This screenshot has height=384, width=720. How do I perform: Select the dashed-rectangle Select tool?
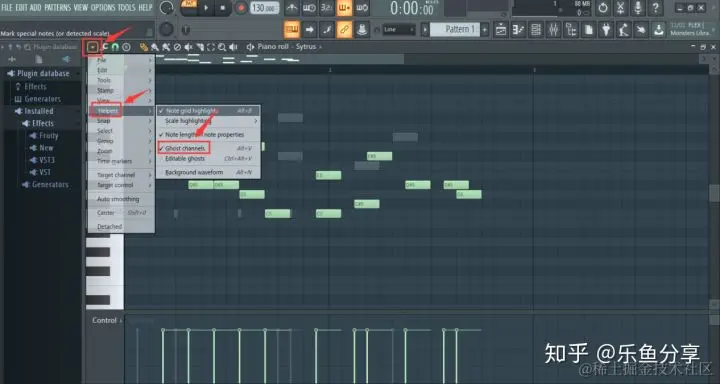click(x=211, y=47)
